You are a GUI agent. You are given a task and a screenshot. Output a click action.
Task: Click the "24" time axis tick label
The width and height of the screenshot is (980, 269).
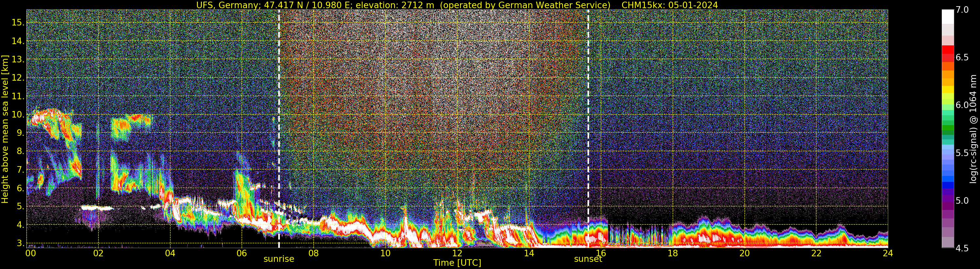(x=888, y=253)
